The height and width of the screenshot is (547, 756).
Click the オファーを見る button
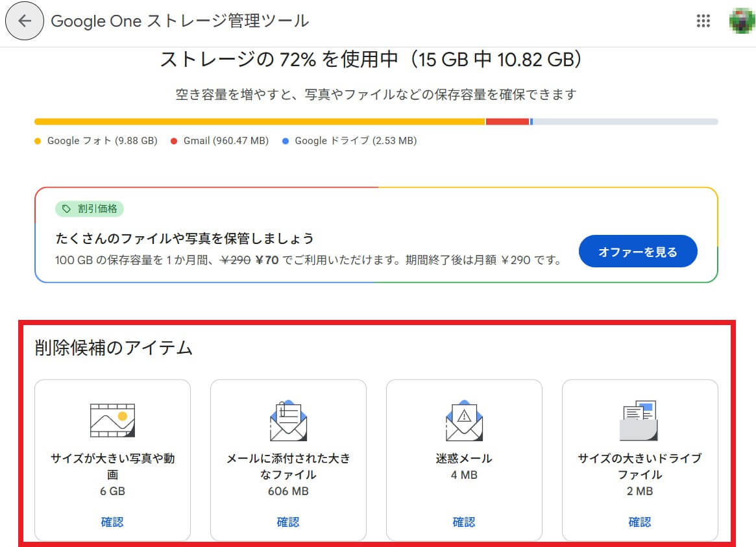638,252
